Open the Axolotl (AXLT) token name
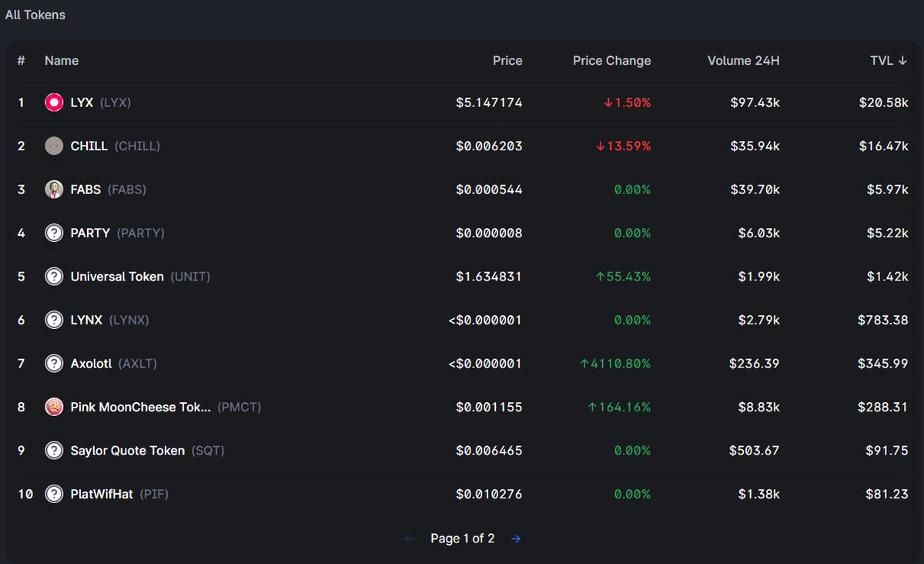Viewport: 924px width, 564px height. [x=113, y=364]
